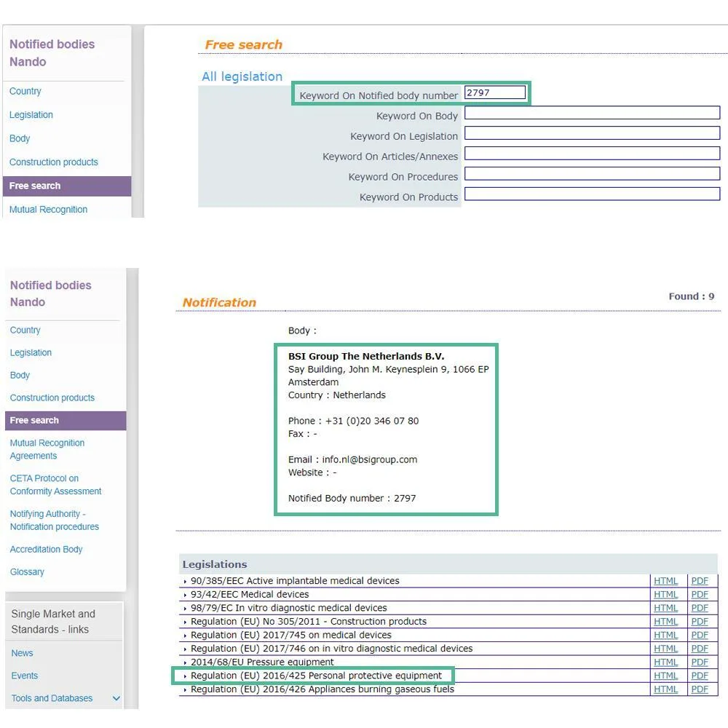Open PDF for 2016/426 Appliances burning gaseous fuels

point(699,689)
